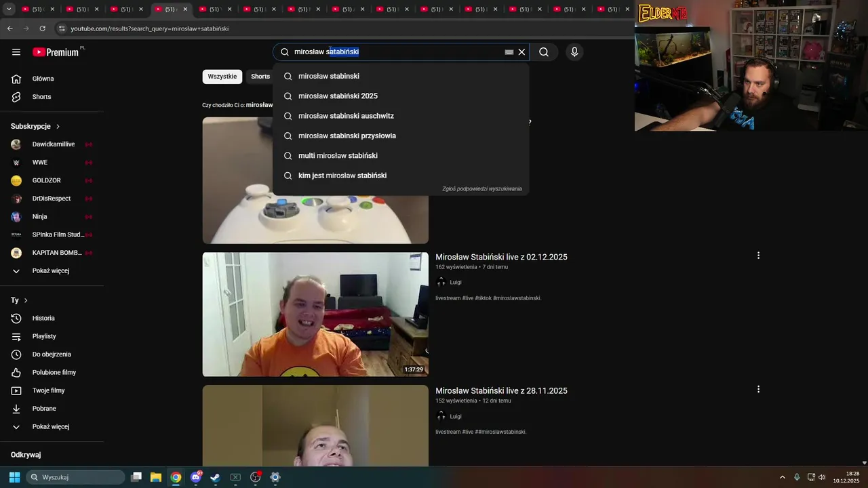The width and height of the screenshot is (868, 488).
Task: Open the system tray volume icon
Action: click(822, 477)
